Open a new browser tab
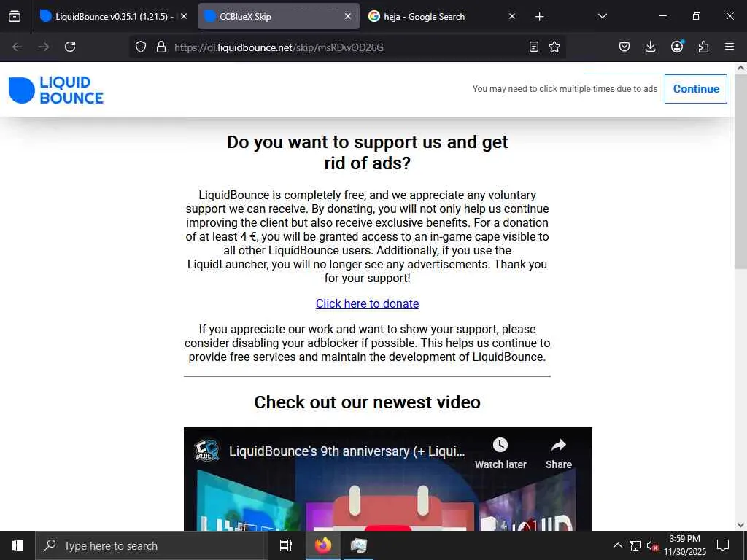This screenshot has height=560, width=747. [539, 17]
